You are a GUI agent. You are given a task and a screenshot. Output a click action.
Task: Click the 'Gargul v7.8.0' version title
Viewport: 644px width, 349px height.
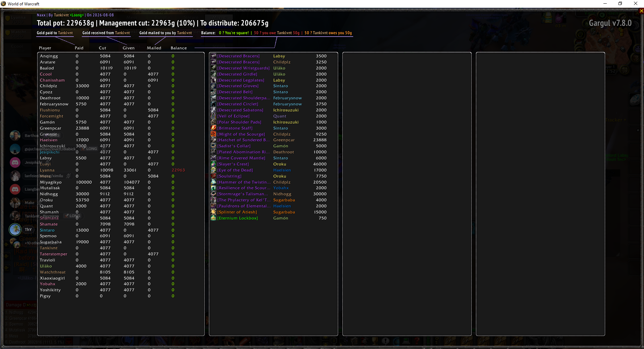point(610,23)
